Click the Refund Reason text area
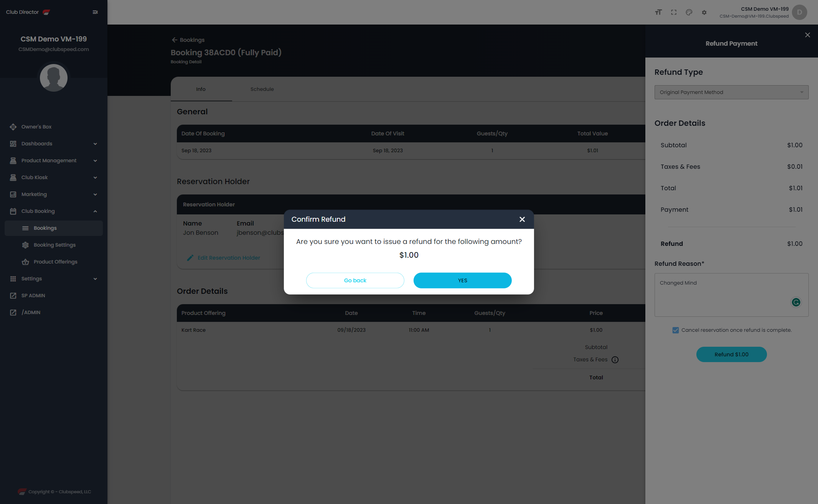The width and height of the screenshot is (818, 504). point(731,295)
